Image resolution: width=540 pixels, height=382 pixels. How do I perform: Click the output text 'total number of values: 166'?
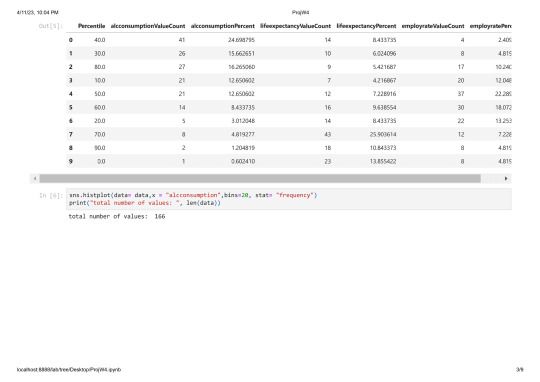117,216
